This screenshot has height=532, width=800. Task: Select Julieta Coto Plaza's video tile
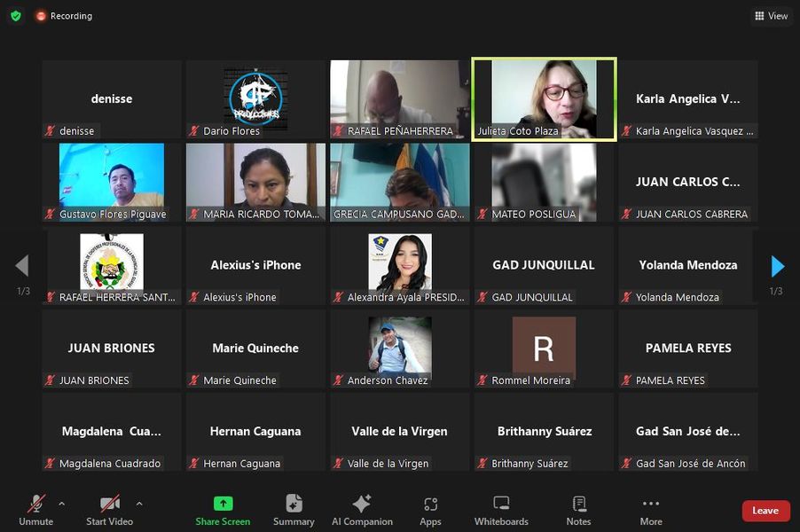point(544,98)
